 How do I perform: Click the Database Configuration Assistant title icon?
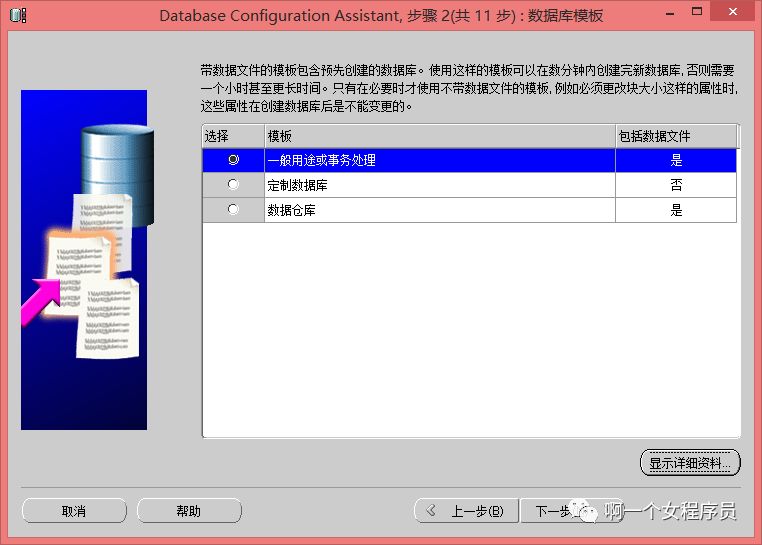18,15
